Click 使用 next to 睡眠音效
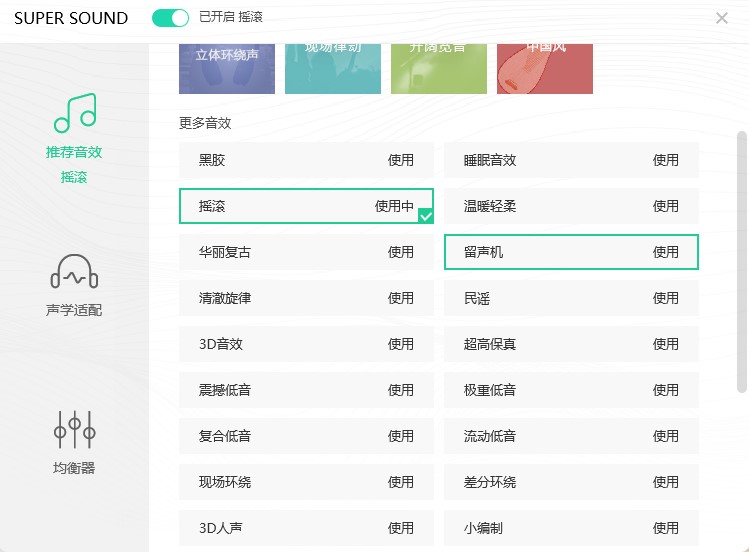This screenshot has width=749, height=552. tap(666, 160)
